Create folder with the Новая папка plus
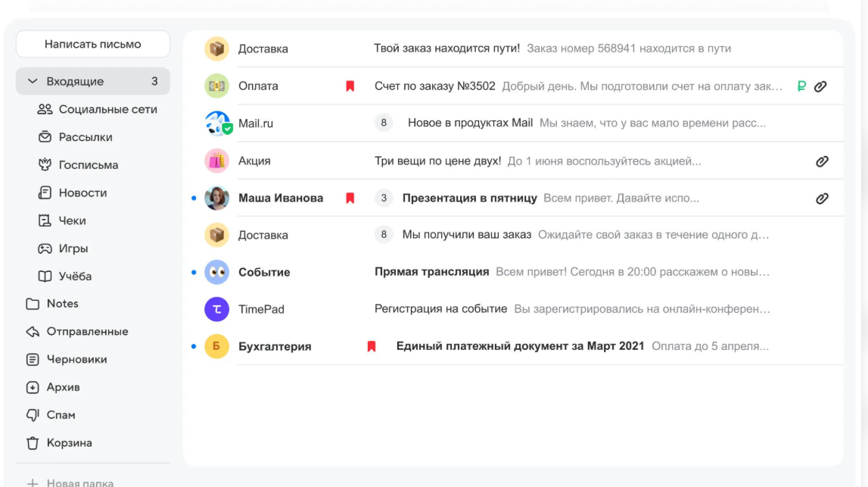868x487 pixels. point(33,482)
